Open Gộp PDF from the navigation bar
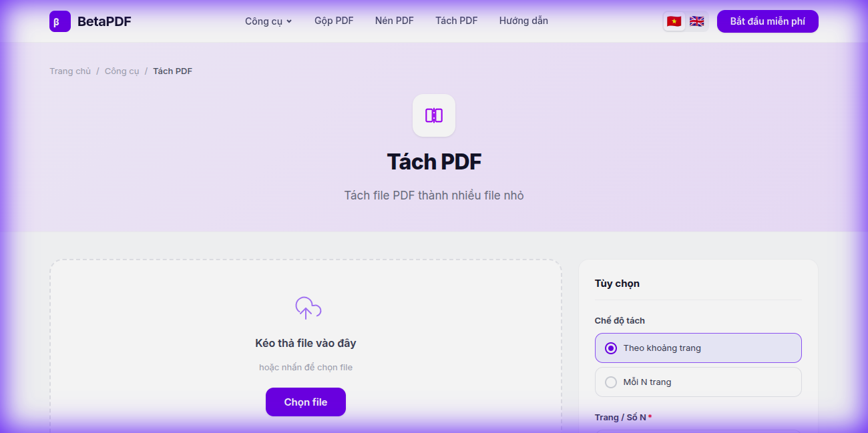 tap(334, 21)
